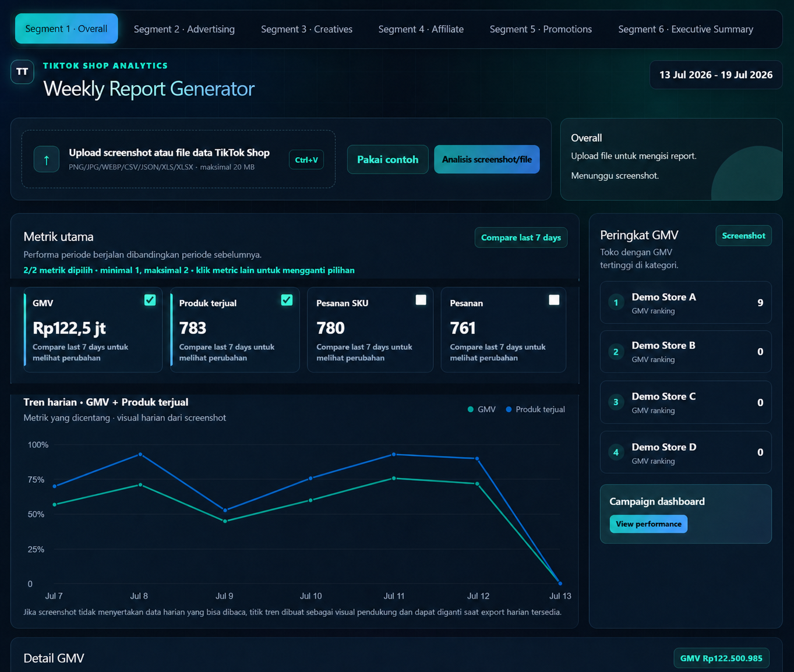794x672 pixels.
Task: Tick the Pesanan metric checkbox
Action: (x=554, y=300)
